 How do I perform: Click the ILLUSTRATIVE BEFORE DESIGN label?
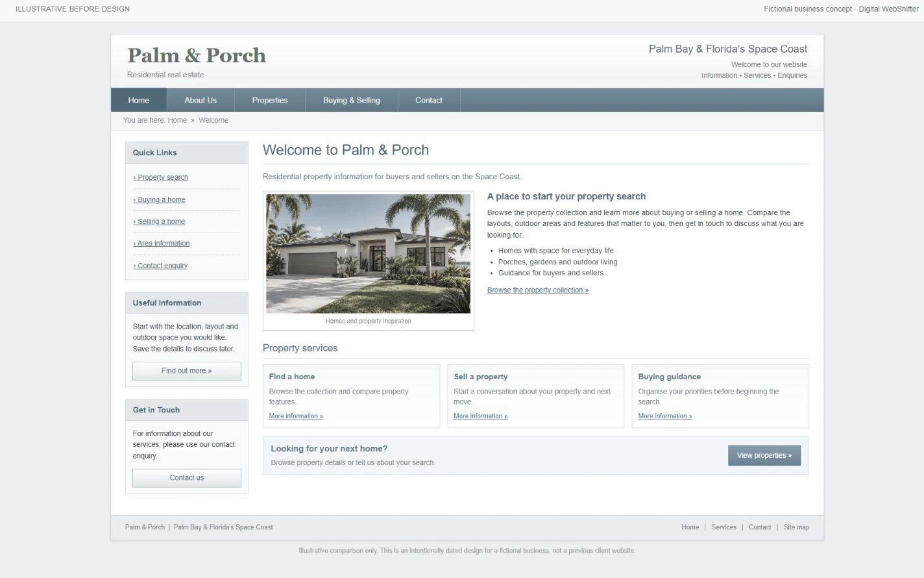point(73,9)
